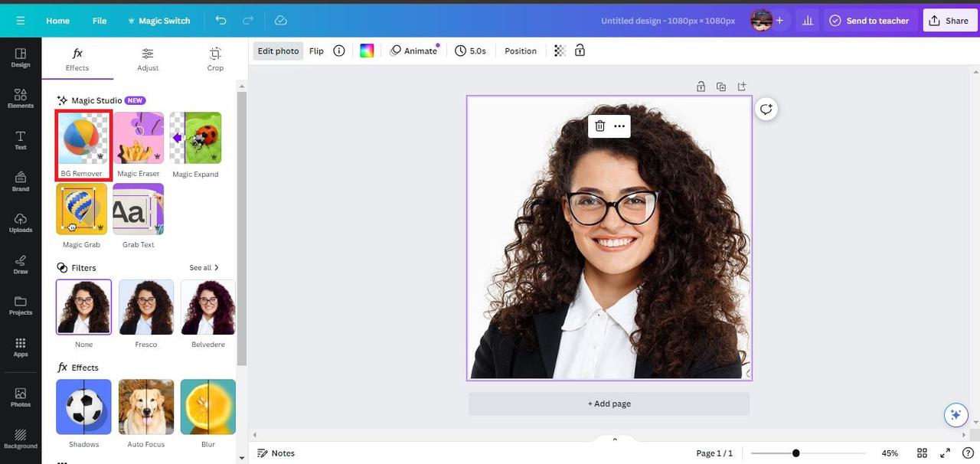Click the add page icon above canvas
This screenshot has height=464, width=980.
[x=741, y=87]
